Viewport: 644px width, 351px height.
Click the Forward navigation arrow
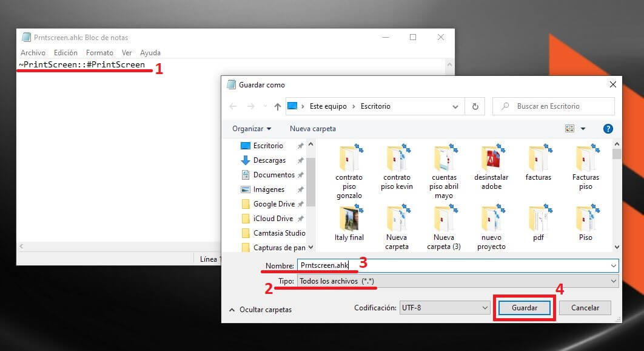point(250,107)
